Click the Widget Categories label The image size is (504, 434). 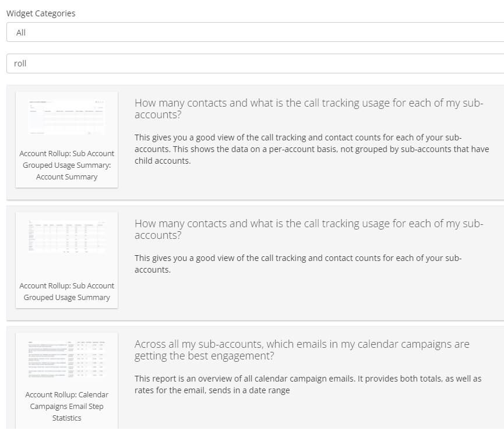pos(41,13)
